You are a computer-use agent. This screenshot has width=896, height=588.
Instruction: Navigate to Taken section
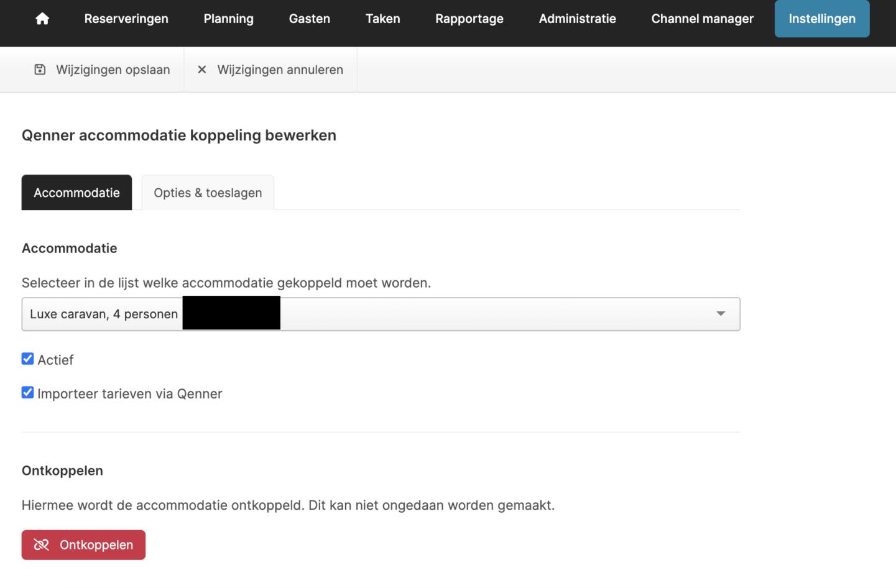point(382,19)
